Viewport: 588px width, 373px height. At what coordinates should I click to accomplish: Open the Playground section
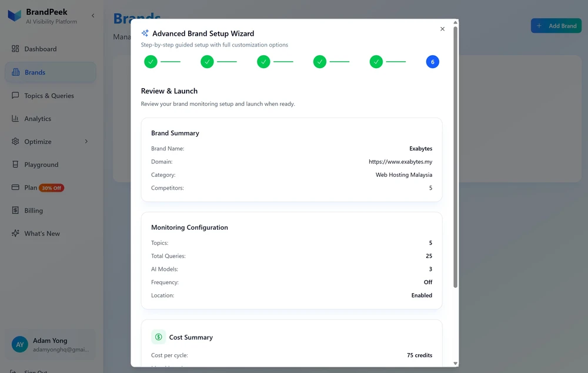tap(50, 164)
